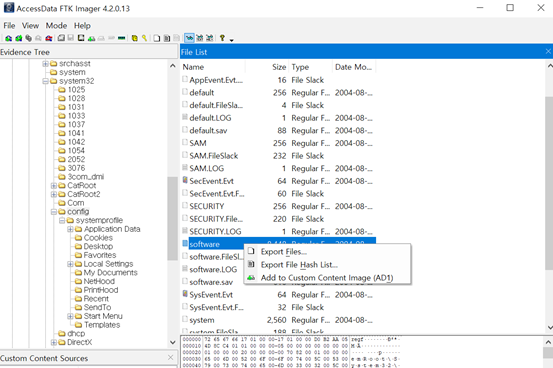Sort file list by Name column
This screenshot has height=368, width=553.
pos(213,67)
